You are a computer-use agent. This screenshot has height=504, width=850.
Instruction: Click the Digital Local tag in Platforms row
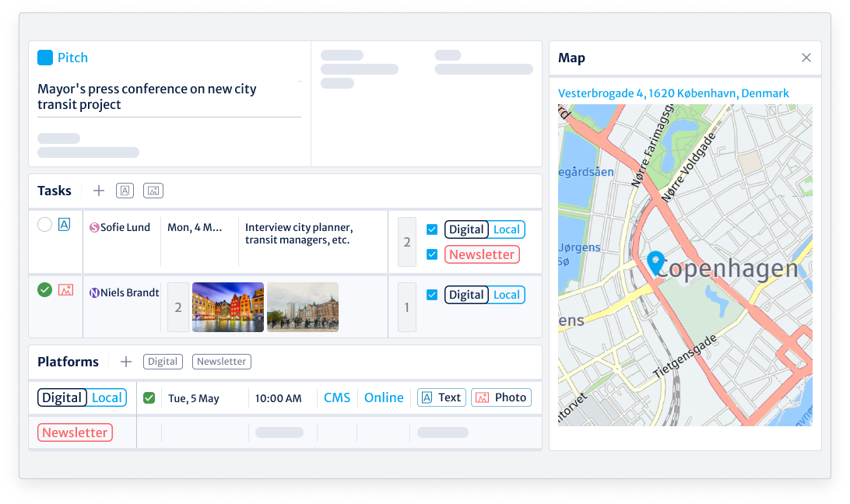click(82, 397)
